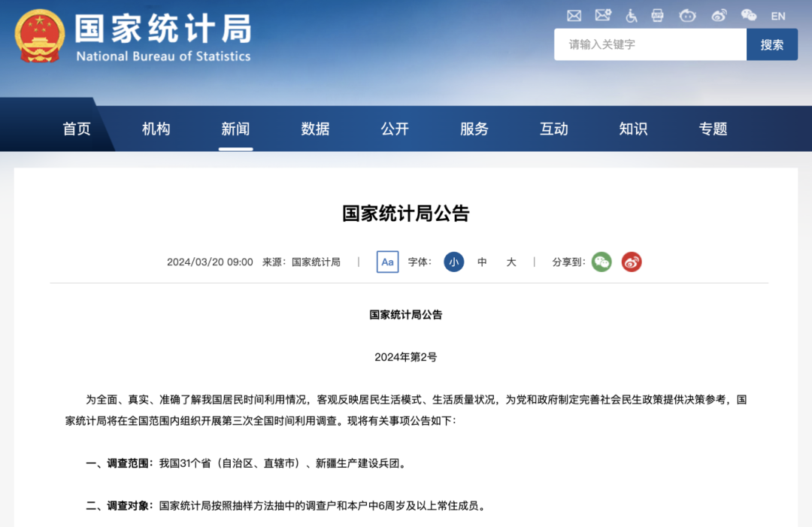Image resolution: width=812 pixels, height=527 pixels.
Task: Open the mobile APP icon
Action: coord(658,15)
